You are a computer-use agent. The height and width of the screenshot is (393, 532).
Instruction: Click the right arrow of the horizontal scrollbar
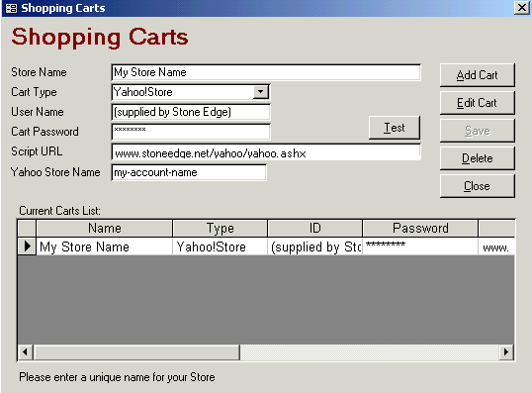tap(506, 352)
